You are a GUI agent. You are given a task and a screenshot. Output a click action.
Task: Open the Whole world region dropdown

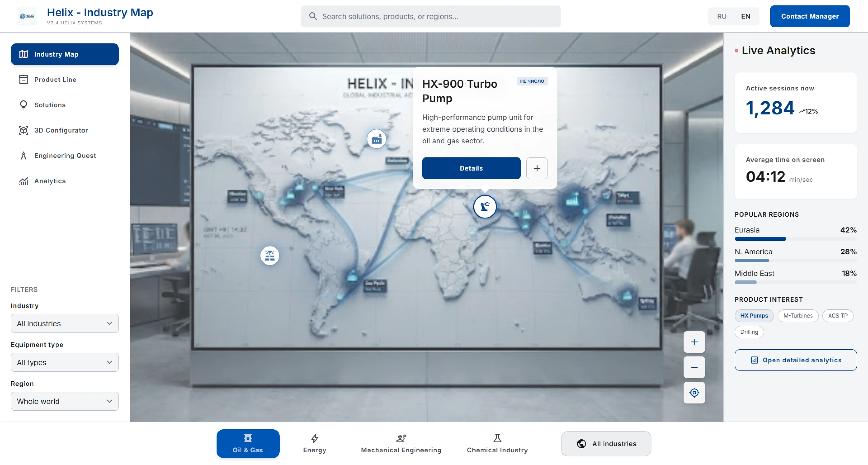(x=65, y=401)
